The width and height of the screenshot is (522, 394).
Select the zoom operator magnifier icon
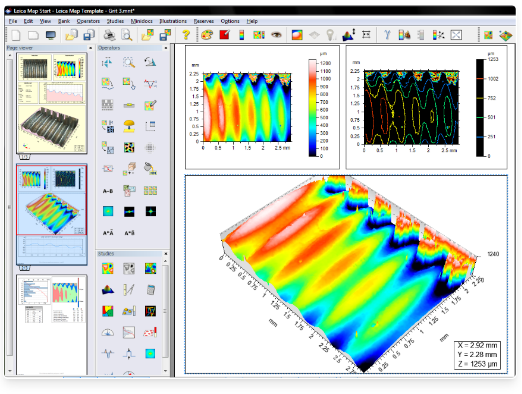[x=129, y=62]
